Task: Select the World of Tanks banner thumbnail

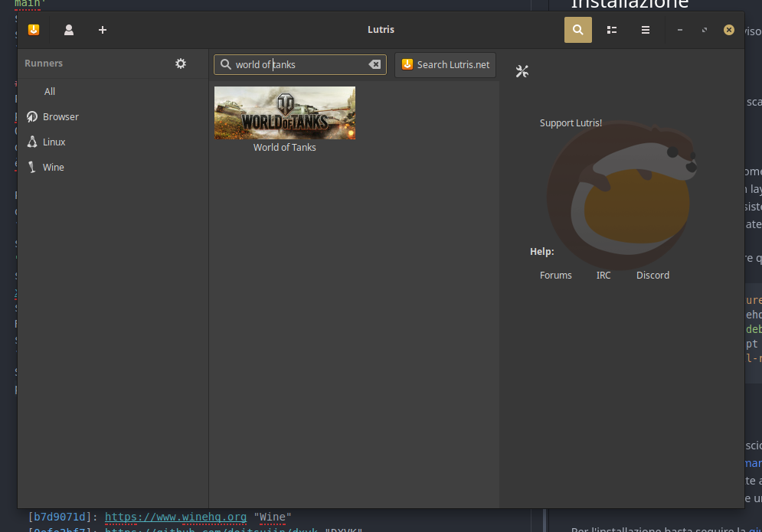Action: (285, 113)
